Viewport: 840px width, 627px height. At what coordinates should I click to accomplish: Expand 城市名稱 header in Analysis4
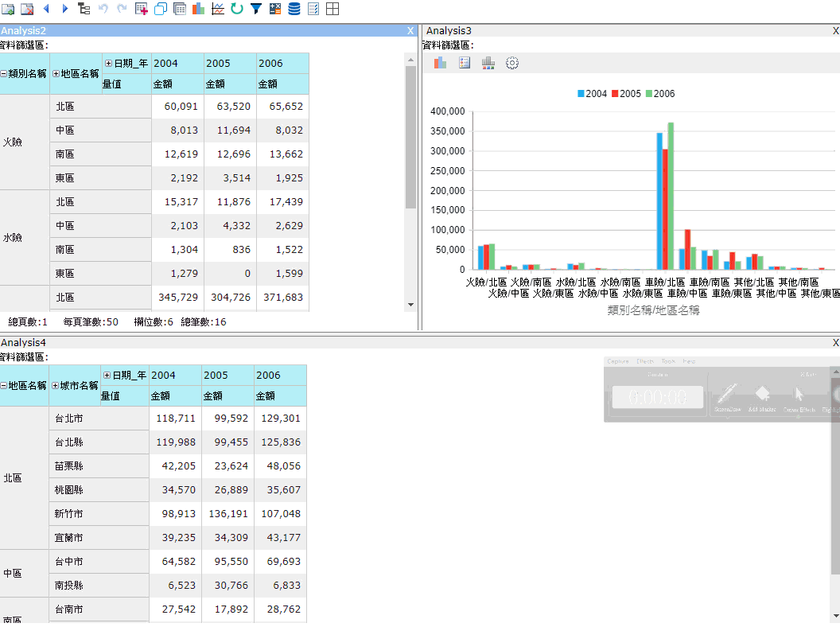55,385
